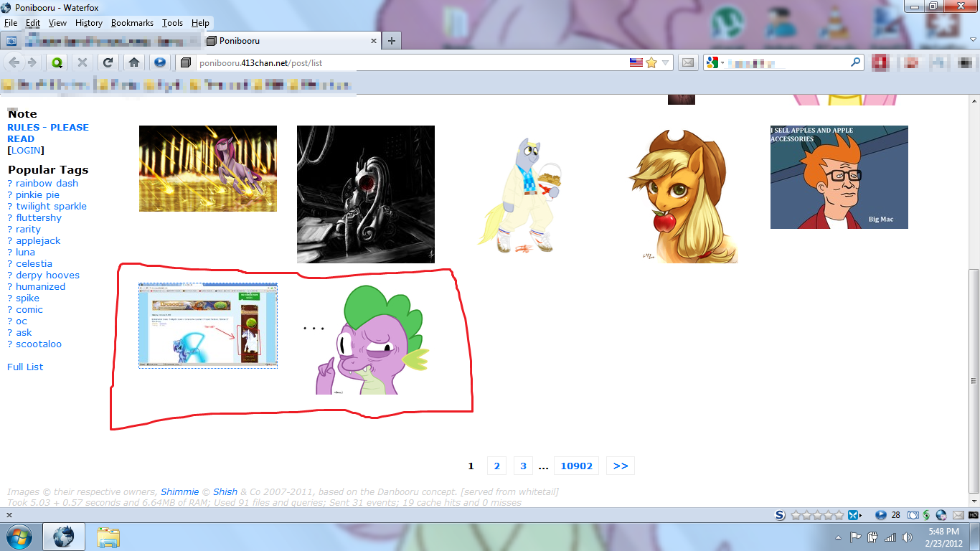Jump to last page 10902

click(577, 466)
